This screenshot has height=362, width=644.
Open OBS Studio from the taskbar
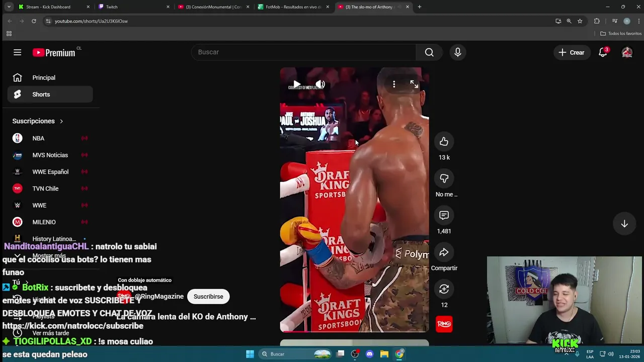355,354
